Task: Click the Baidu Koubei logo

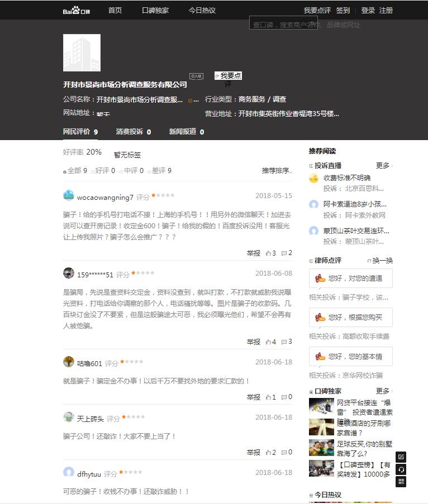Action: pos(76,11)
